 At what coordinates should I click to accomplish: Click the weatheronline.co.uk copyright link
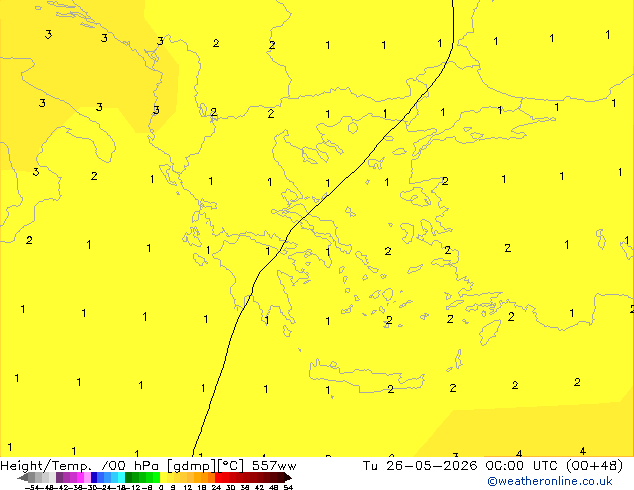point(550,481)
